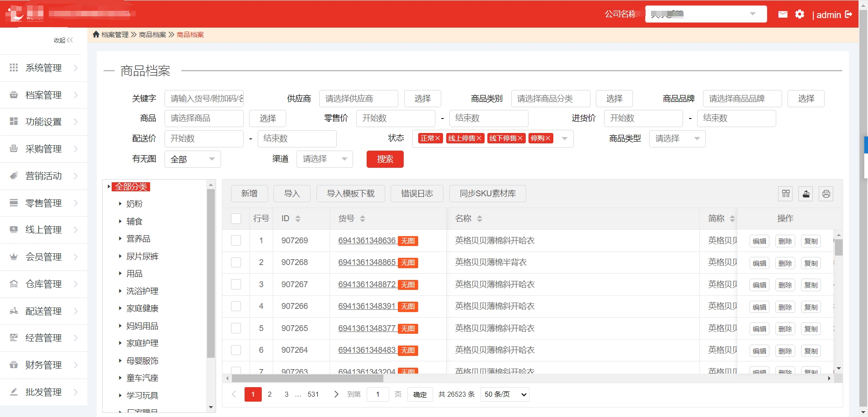Open the 商品类型 dropdown
868x417 pixels.
pos(677,138)
